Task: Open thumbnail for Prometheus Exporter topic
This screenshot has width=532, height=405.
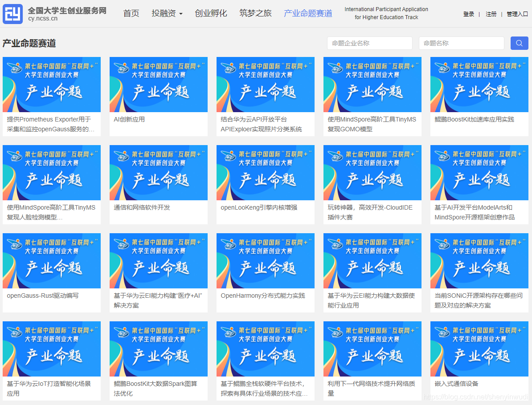Action: [x=52, y=85]
